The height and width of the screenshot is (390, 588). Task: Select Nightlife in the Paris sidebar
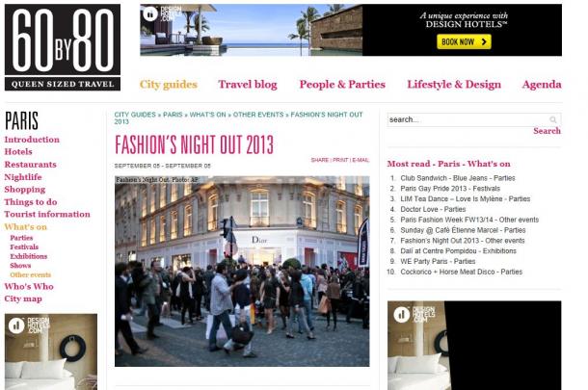[23, 177]
